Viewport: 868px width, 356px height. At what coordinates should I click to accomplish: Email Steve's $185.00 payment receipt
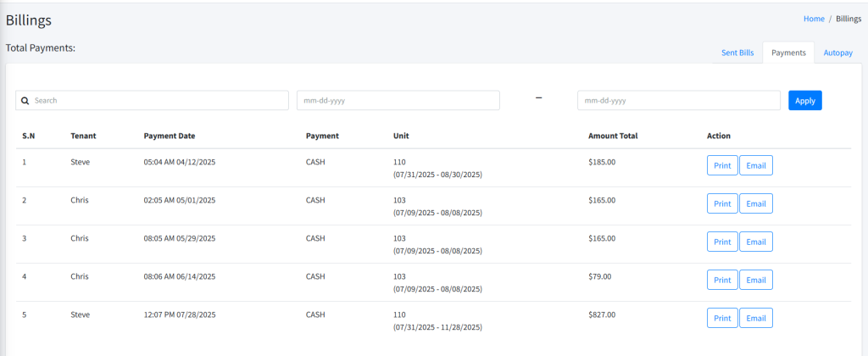(755, 165)
